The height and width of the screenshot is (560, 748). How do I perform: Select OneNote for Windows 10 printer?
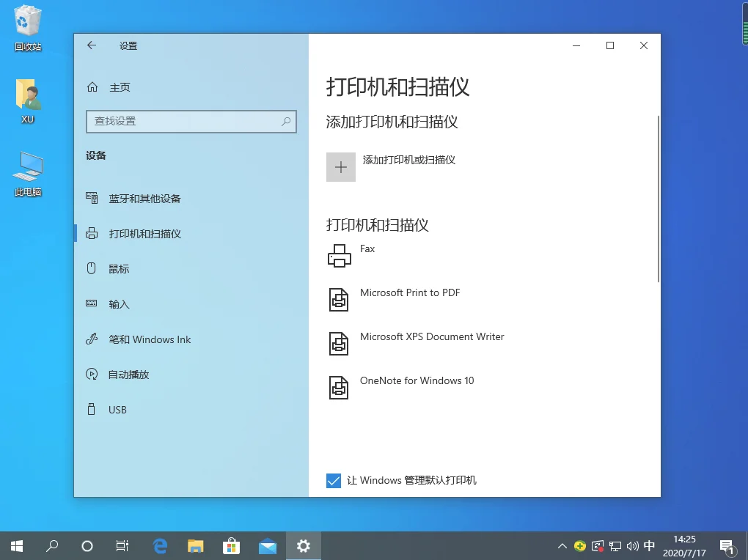click(417, 380)
